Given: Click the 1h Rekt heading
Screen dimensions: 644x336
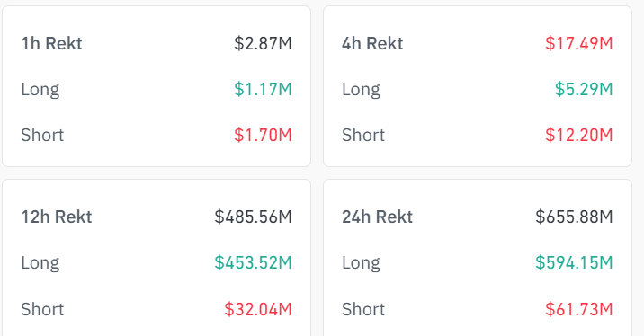Looking at the screenshot, I should click(x=52, y=43).
